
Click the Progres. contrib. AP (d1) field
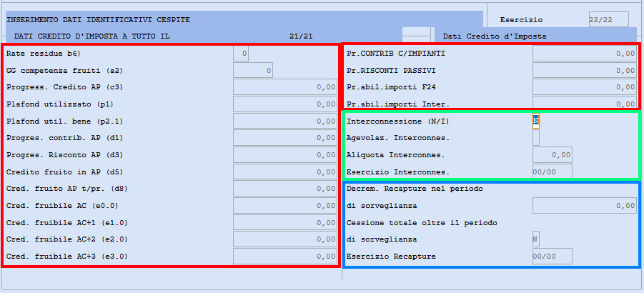[x=285, y=138]
